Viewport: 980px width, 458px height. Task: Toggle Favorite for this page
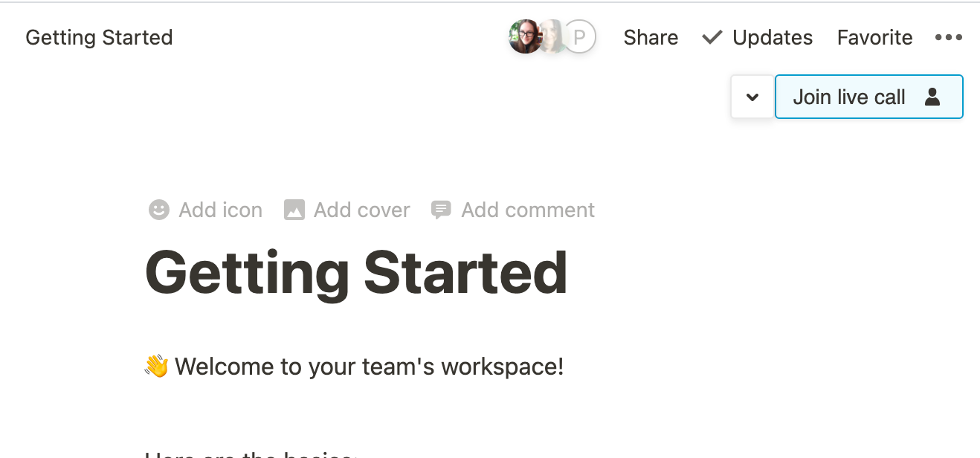coord(874,37)
